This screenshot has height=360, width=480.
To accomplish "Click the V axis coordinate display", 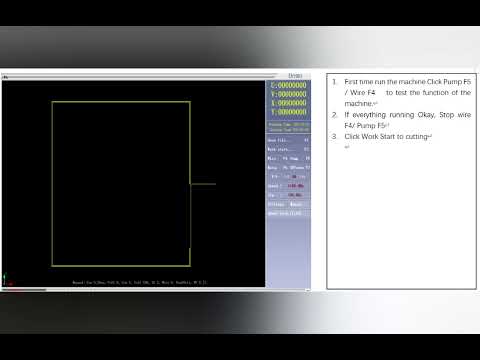I will 288,112.
